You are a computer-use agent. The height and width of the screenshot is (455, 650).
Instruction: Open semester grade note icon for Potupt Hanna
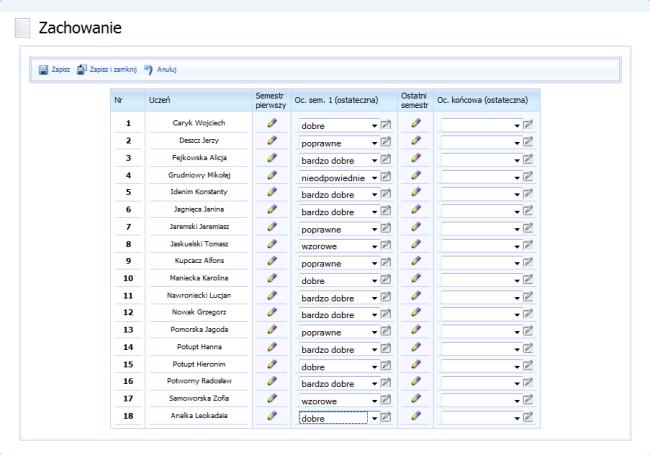tap(386, 348)
